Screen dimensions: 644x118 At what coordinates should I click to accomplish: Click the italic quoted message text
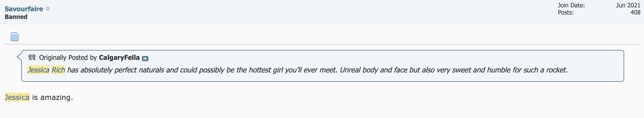pos(297,70)
